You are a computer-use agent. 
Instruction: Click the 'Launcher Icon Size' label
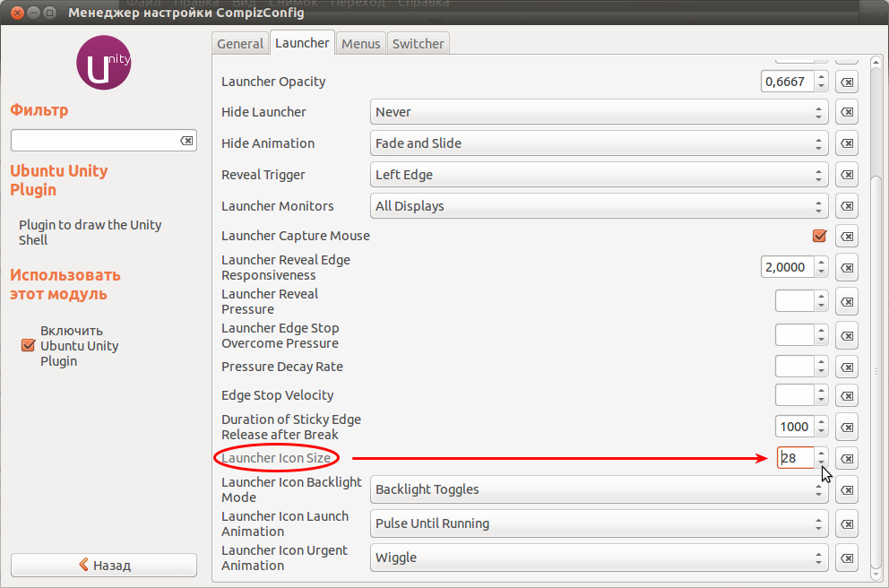coord(276,458)
